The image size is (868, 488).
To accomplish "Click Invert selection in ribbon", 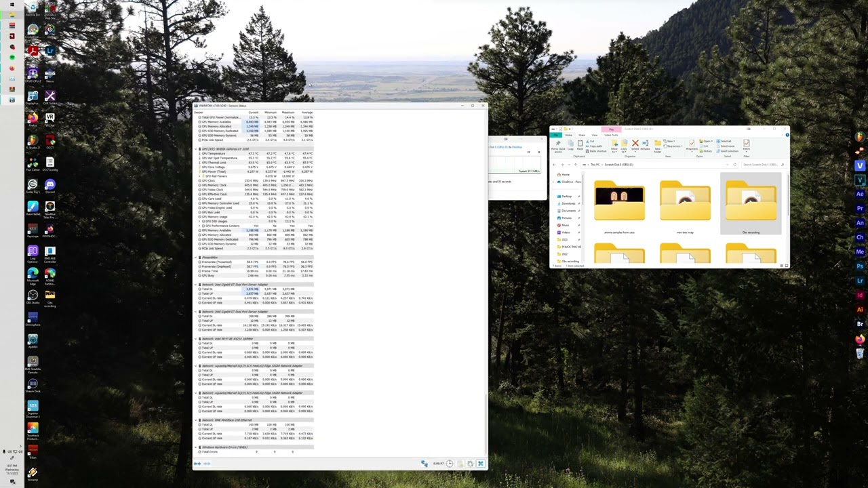I will pos(728,150).
